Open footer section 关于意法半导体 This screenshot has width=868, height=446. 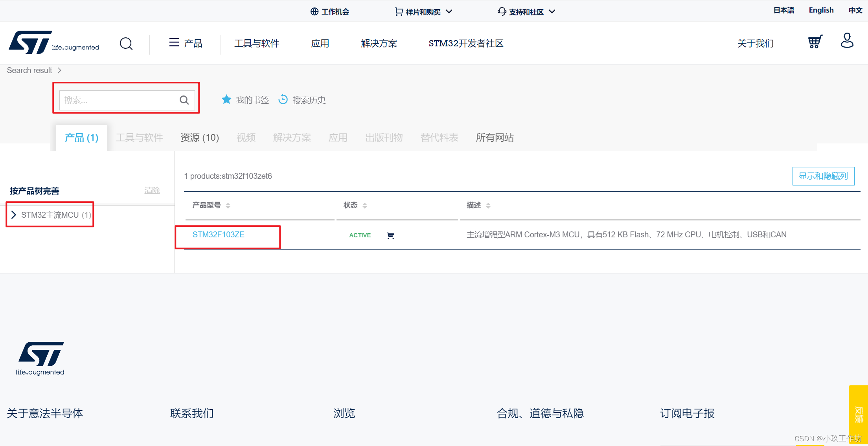tap(45, 413)
